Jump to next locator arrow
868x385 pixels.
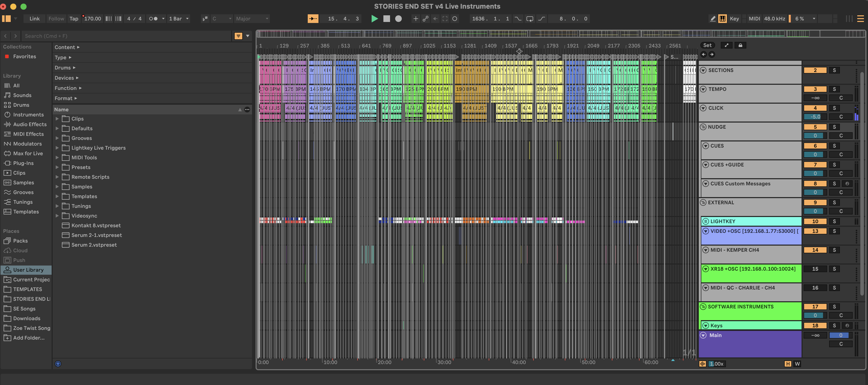tap(712, 55)
